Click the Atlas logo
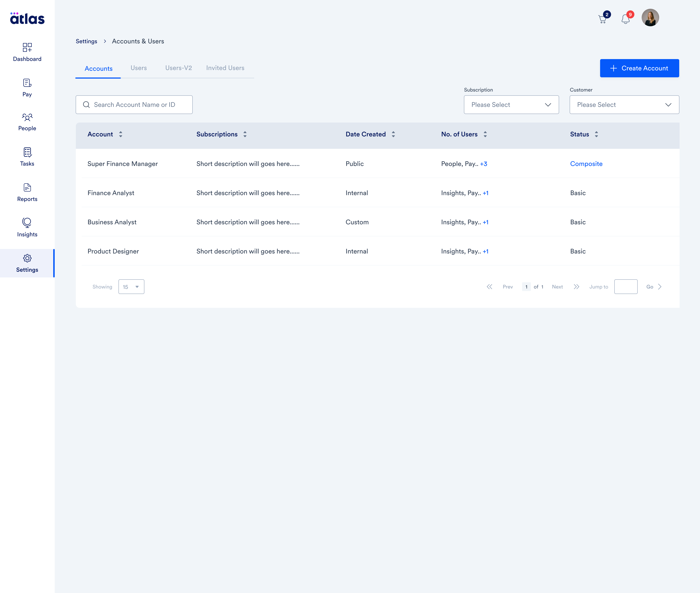 [27, 18]
